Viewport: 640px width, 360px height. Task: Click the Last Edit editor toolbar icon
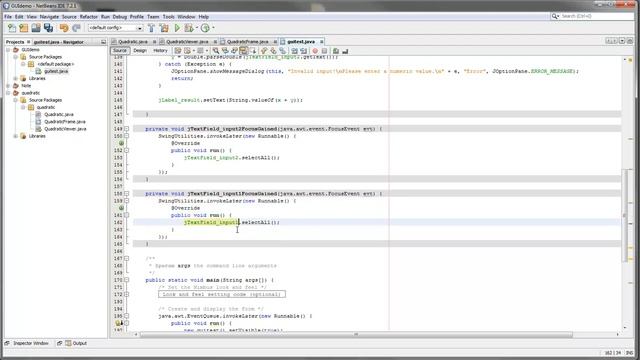[178, 51]
